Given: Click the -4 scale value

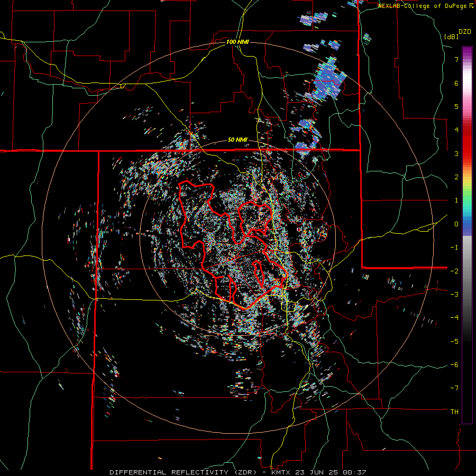Looking at the screenshot, I should [x=454, y=318].
